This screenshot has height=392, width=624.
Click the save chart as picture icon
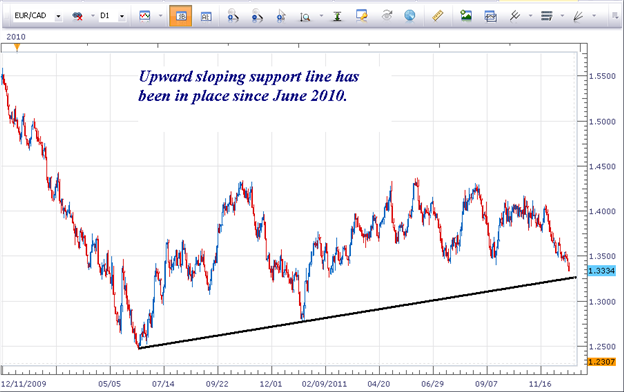[466, 16]
